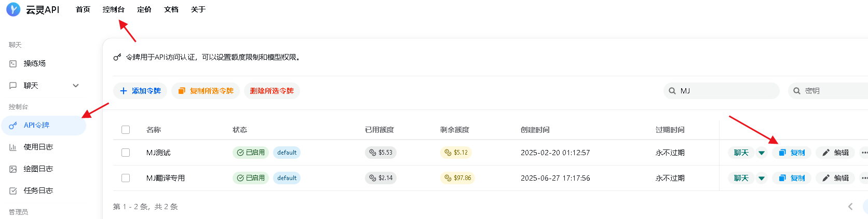The width and height of the screenshot is (868, 219).
Task: Expand the 聊天 chevron in sidebar
Action: pos(76,86)
